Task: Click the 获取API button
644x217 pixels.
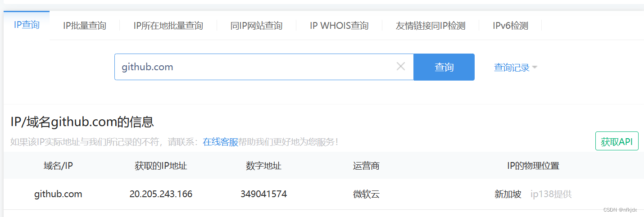Action: (x=617, y=141)
